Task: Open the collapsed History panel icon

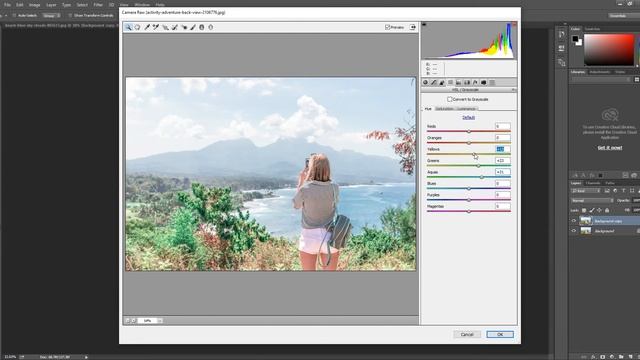Action: 562,35
